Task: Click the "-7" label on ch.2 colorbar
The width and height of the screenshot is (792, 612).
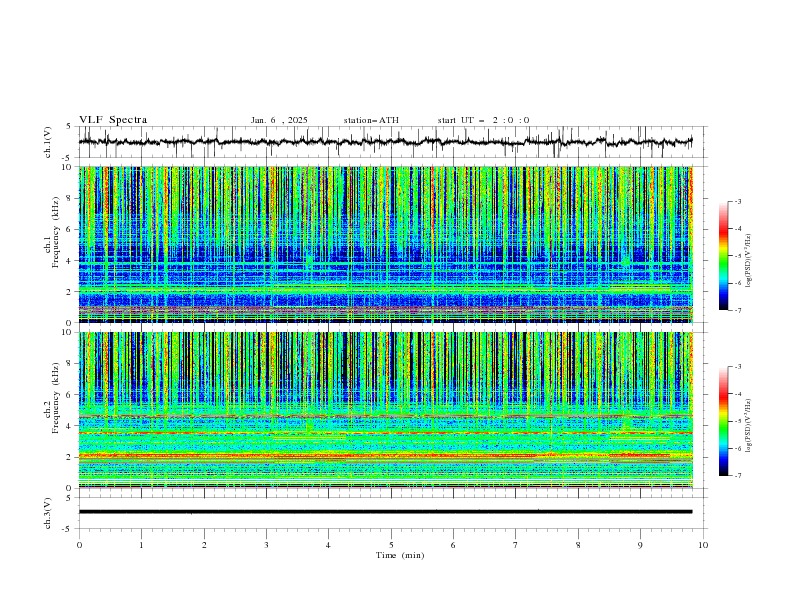Action: [737, 475]
